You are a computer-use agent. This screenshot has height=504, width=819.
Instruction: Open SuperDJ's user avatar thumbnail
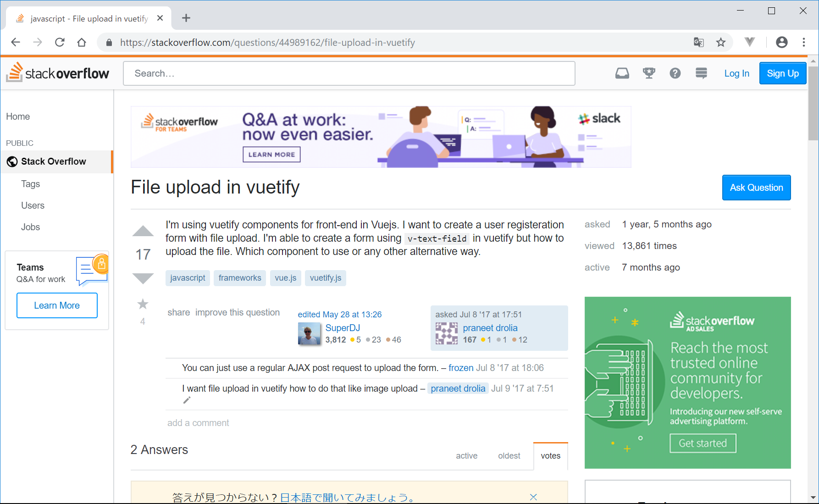(309, 334)
